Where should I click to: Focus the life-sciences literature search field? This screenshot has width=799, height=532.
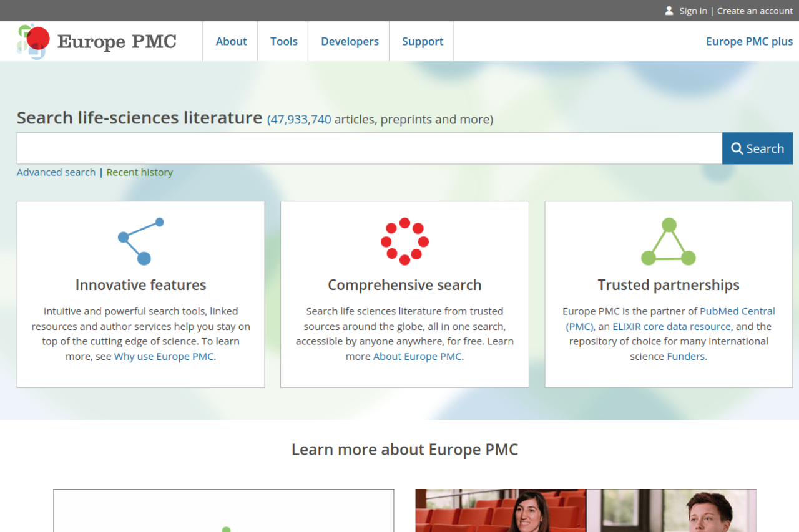[369, 148]
